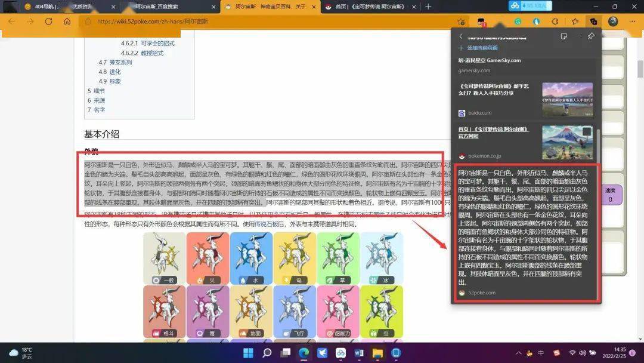Reload the page with the refresh icon

[x=48, y=21]
